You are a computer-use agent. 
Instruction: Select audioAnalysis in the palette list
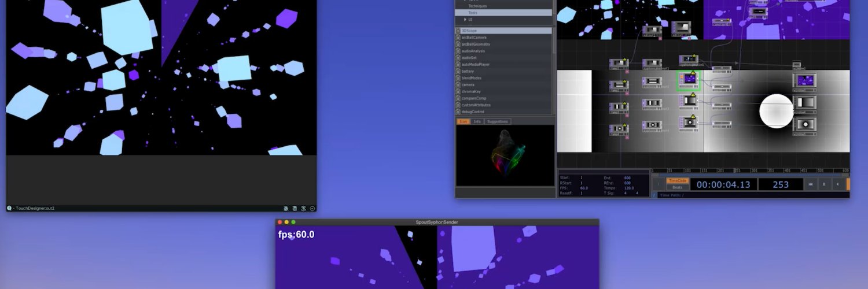pyautogui.click(x=503, y=51)
